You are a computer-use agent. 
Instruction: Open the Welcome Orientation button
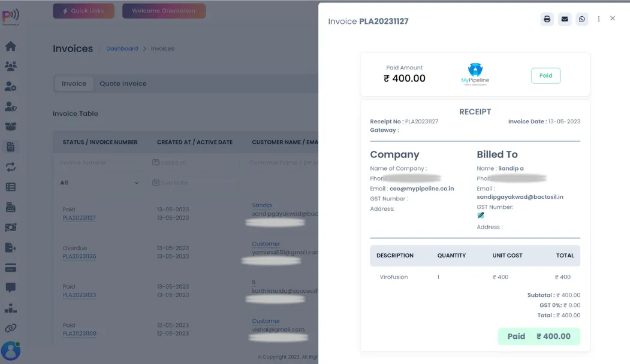click(164, 11)
